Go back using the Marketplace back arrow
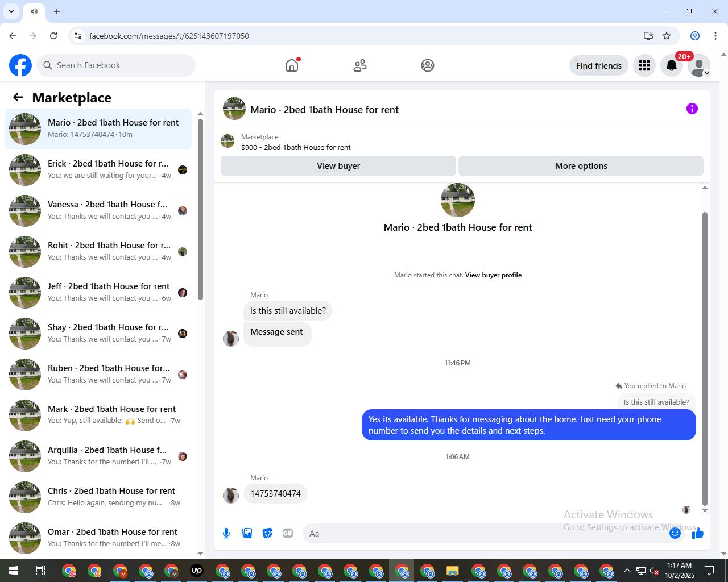The width and height of the screenshot is (728, 582). (18, 97)
